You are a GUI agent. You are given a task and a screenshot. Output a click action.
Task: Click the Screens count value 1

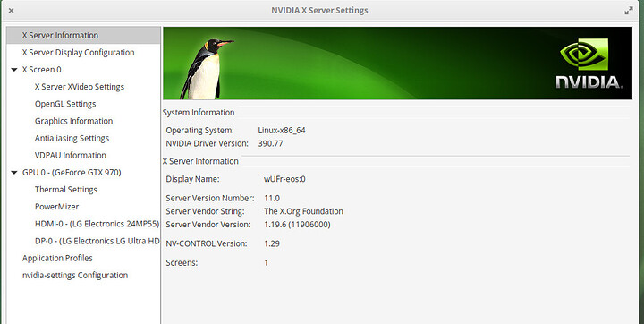coord(267,263)
